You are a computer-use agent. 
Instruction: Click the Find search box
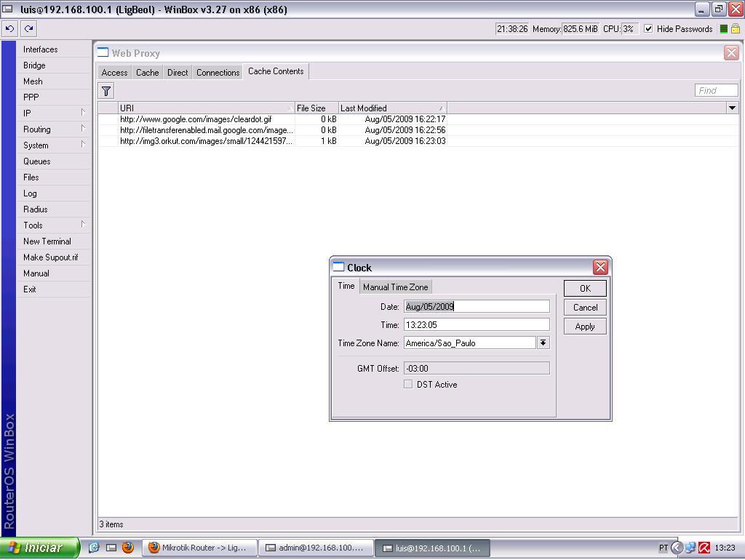[716, 90]
